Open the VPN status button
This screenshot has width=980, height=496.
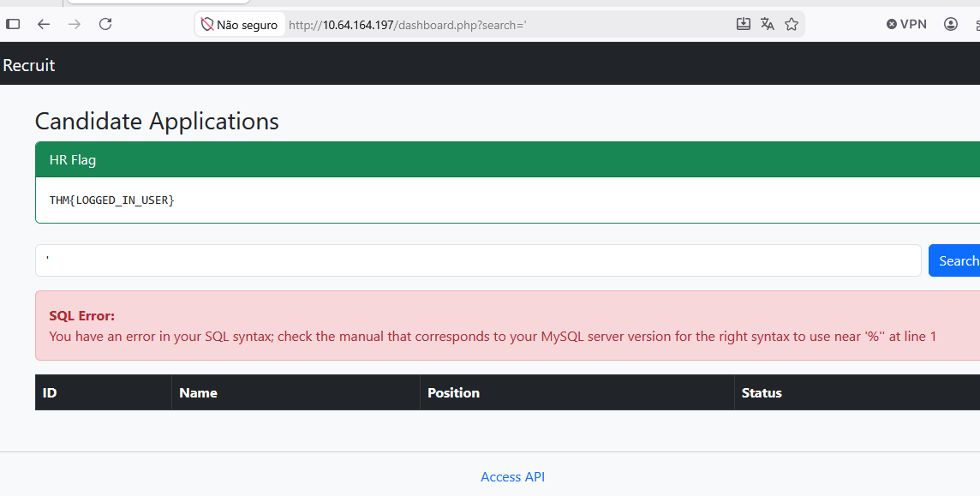tap(906, 24)
